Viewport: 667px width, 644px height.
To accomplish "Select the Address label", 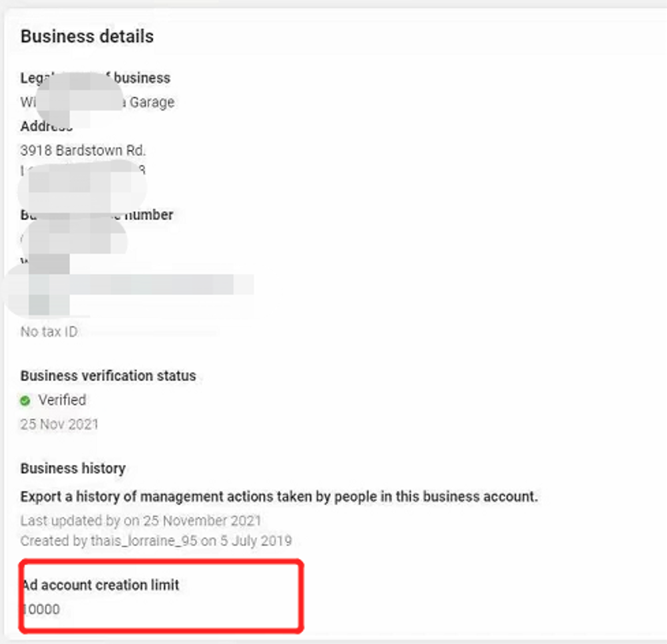I will [x=46, y=126].
